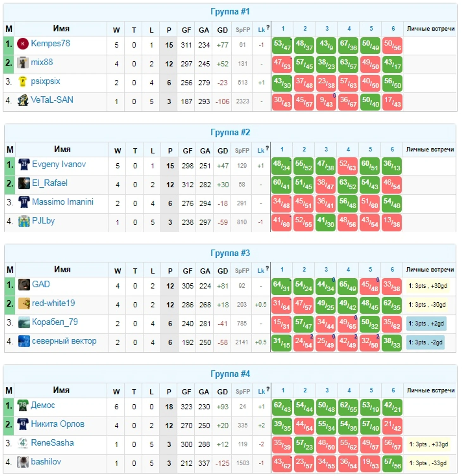Viewport: 462px width, 476px height.
Task: Click the Lk help question mark in Группа #1
Action: coord(268,27)
